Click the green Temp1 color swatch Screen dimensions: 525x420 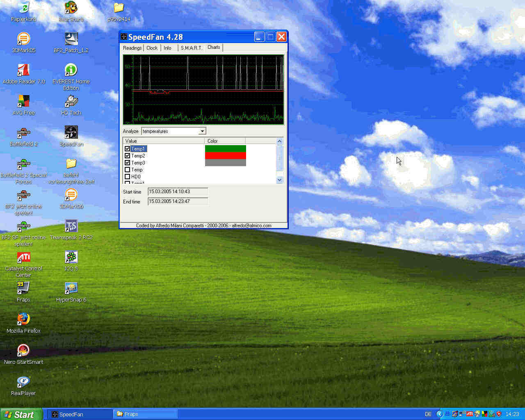point(225,148)
